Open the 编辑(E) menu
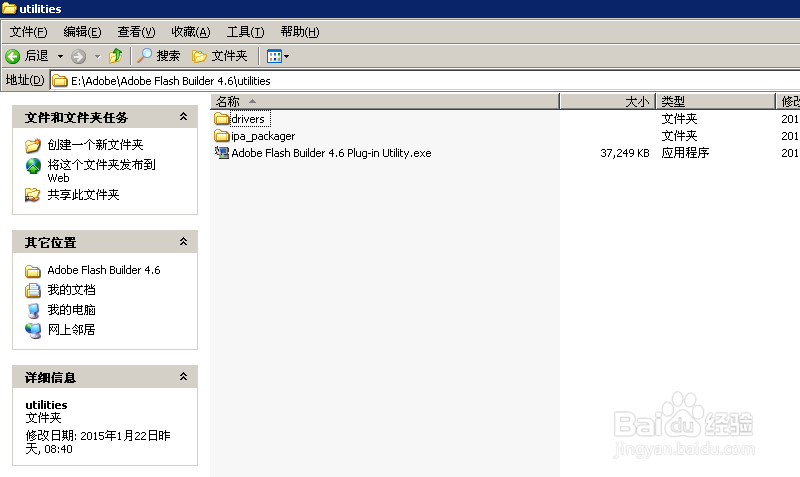Viewport: 800px width, 477px height. coord(82,32)
